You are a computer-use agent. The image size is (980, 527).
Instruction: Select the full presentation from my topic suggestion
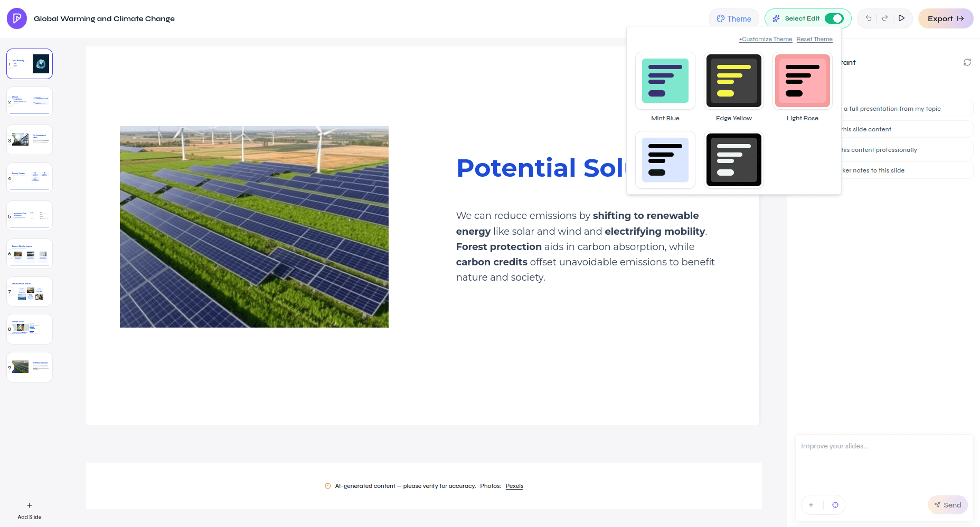point(906,109)
